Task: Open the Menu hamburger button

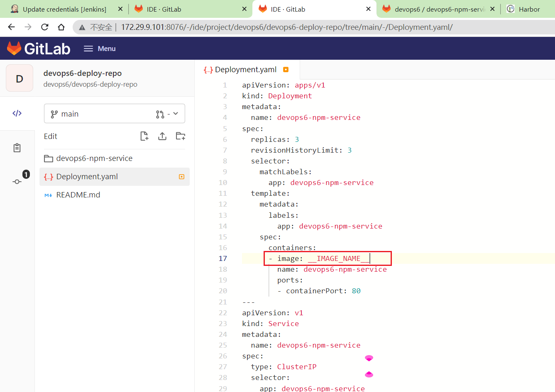Action: 100,49
